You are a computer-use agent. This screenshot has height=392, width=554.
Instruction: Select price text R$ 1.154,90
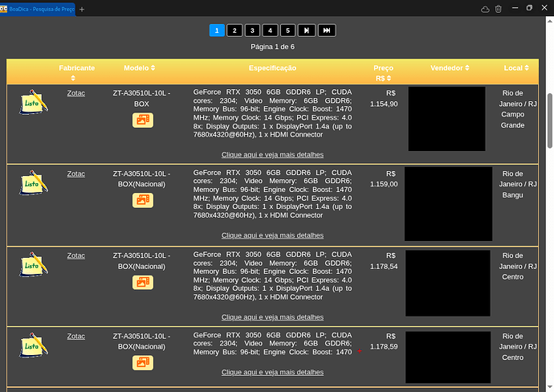[x=384, y=99]
